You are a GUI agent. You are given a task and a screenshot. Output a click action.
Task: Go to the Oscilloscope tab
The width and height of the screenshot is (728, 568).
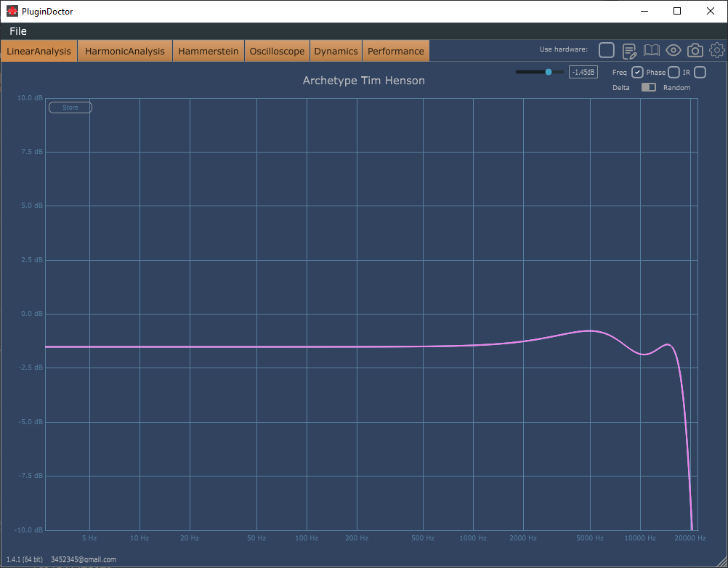coord(278,51)
